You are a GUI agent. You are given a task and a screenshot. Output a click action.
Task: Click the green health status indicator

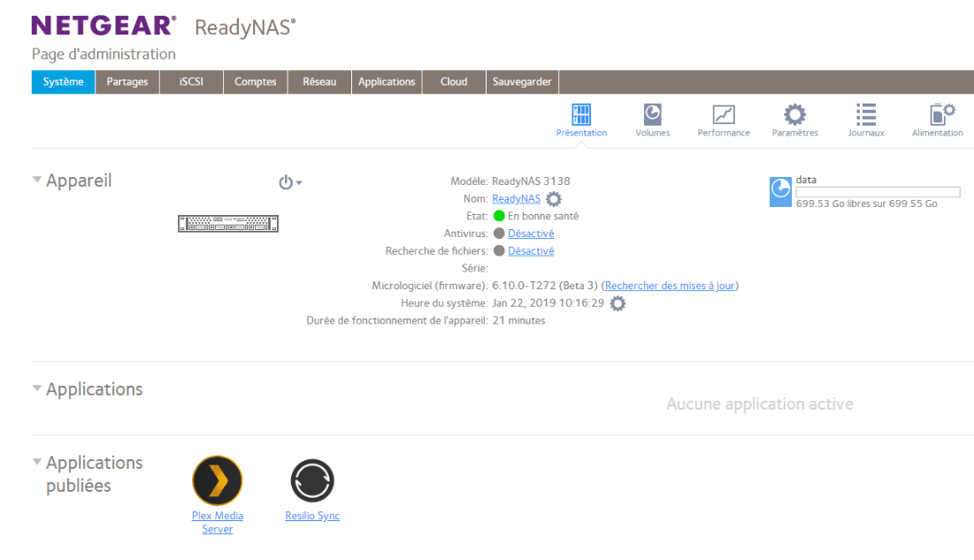click(499, 216)
